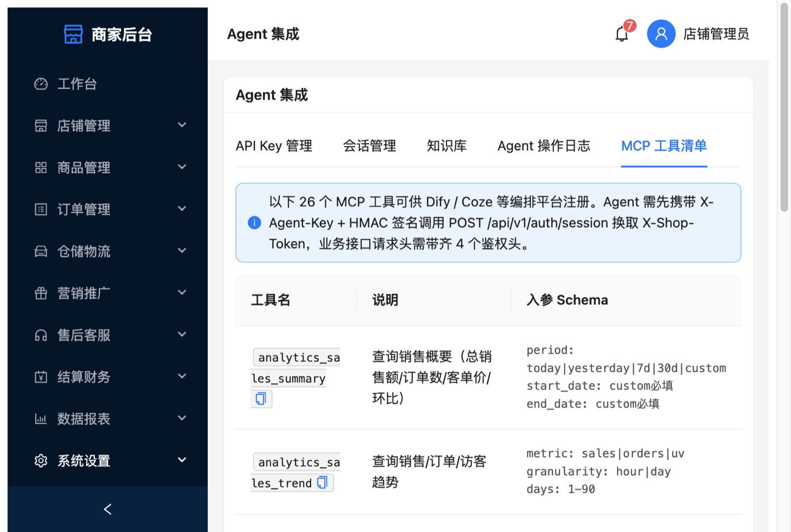Switch to the API Key 管理 tab
The width and height of the screenshot is (791, 532).
click(x=274, y=146)
